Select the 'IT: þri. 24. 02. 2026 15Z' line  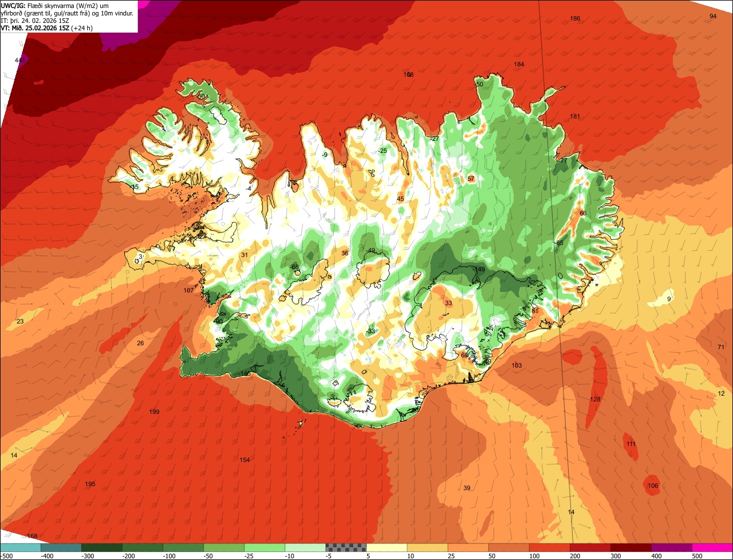click(35, 20)
